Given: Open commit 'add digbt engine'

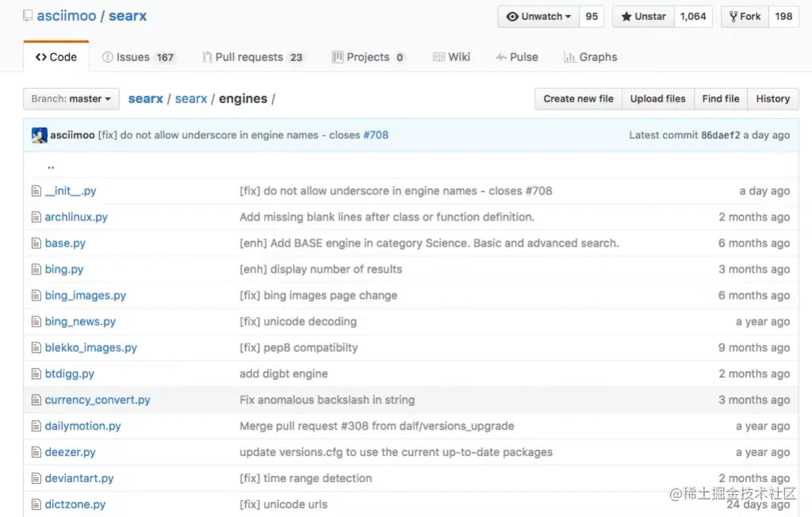Looking at the screenshot, I should pyautogui.click(x=283, y=374).
